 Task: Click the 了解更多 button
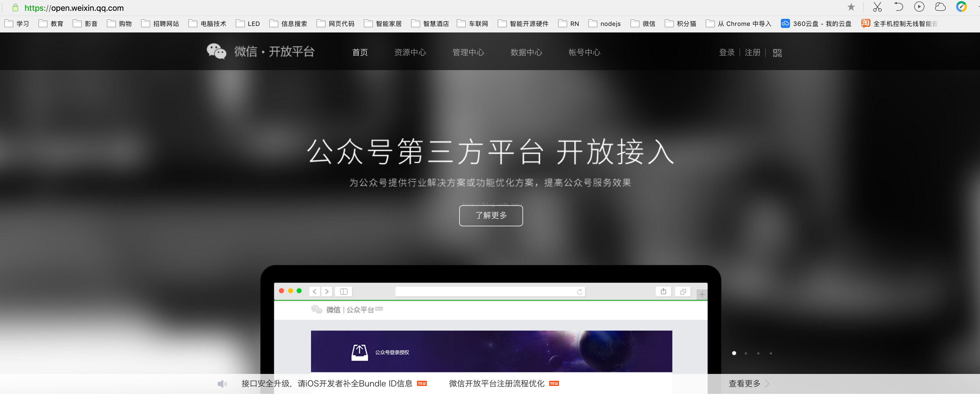point(491,216)
